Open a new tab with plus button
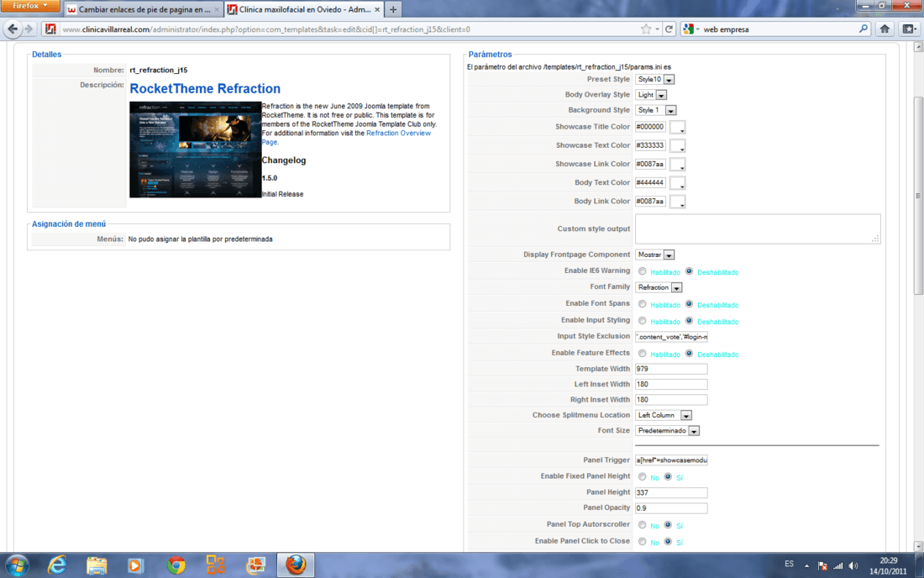Viewport: 924px width, 578px height. pyautogui.click(x=393, y=9)
